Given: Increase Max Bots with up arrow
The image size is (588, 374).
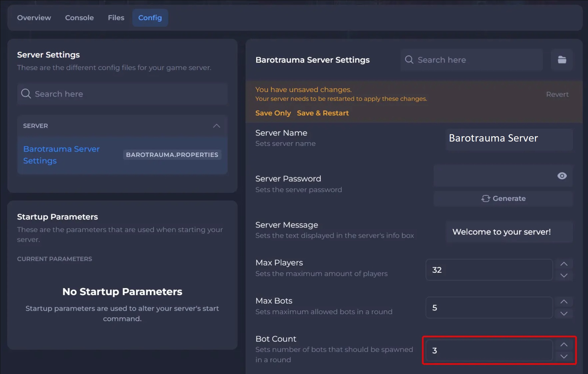Looking at the screenshot, I should (564, 302).
